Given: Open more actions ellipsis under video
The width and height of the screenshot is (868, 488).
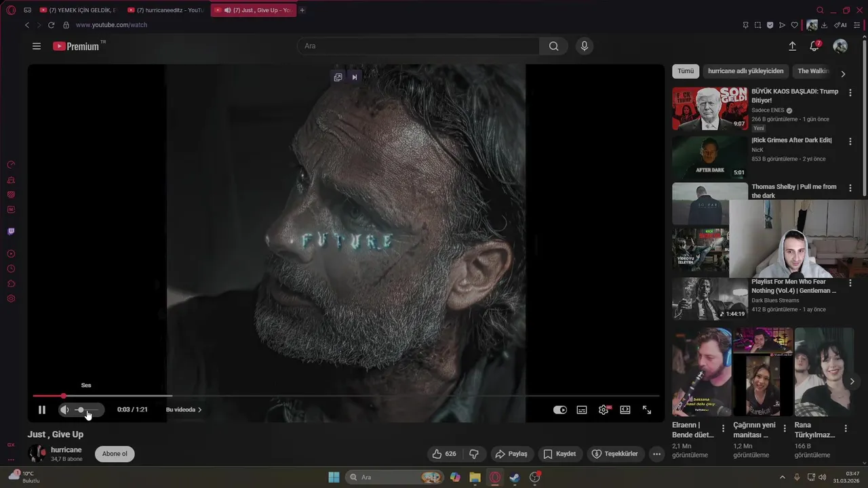Looking at the screenshot, I should (x=656, y=454).
